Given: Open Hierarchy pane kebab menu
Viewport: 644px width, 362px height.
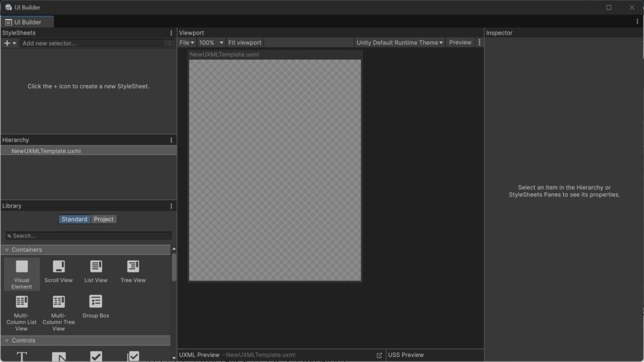Looking at the screenshot, I should pyautogui.click(x=171, y=140).
